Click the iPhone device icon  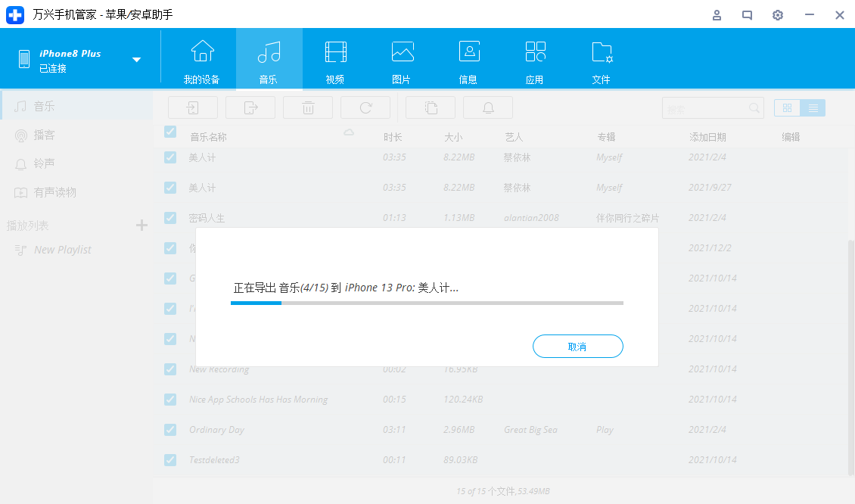pyautogui.click(x=24, y=59)
